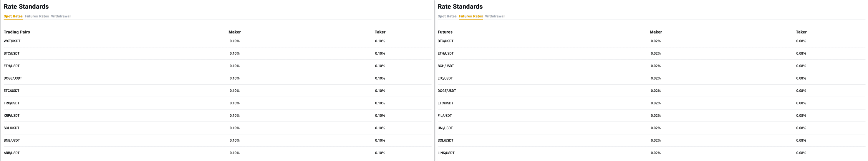Choose the XRP/USDT spot pair
Viewport: 868px width, 161px height.
11,116
